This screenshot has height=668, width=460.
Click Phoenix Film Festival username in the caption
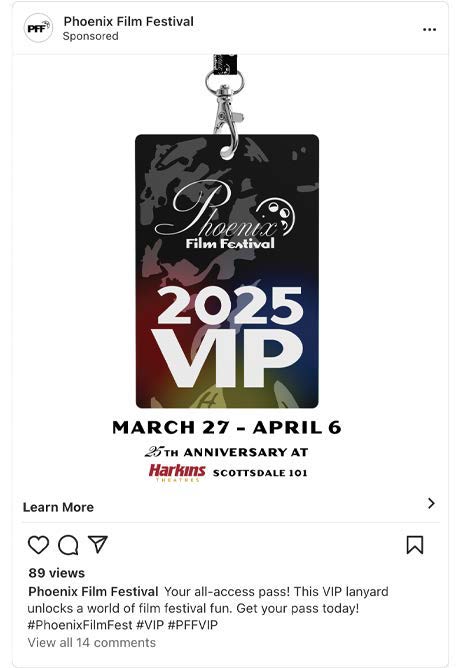click(93, 592)
